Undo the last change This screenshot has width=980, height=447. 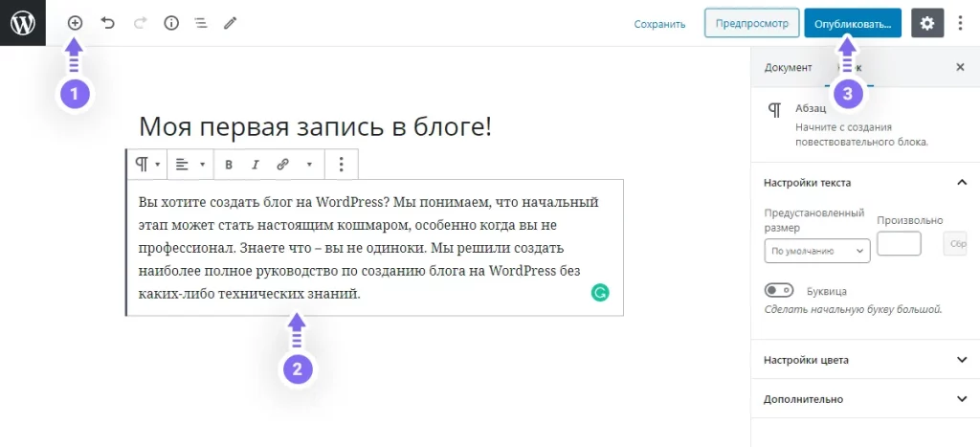[x=107, y=23]
